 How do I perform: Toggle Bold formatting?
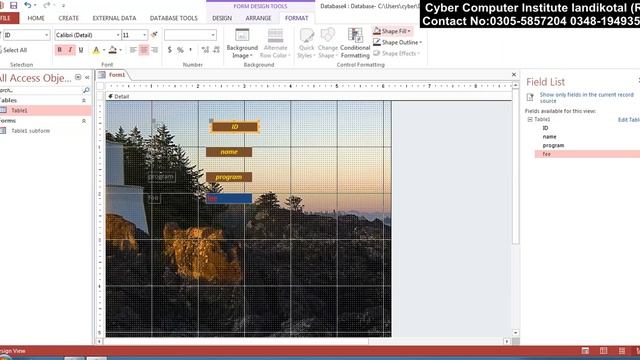tap(60, 50)
